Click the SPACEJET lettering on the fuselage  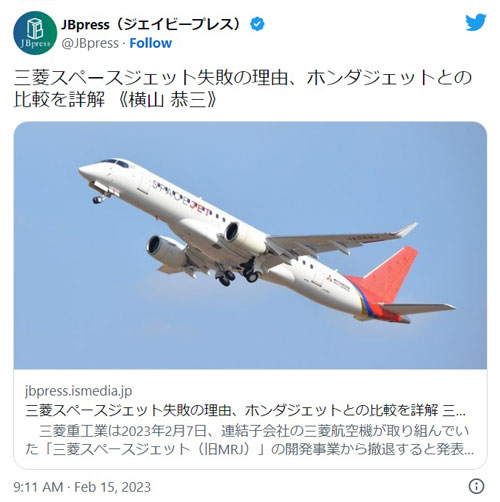coord(182,198)
